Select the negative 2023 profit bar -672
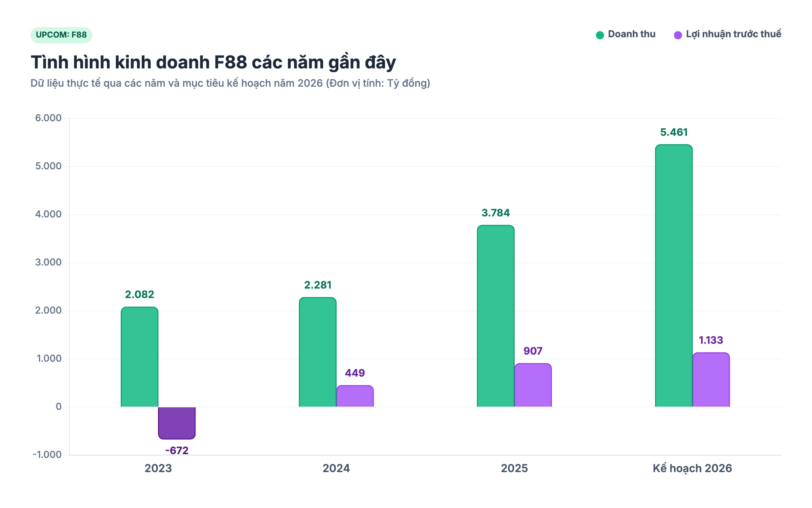The image size is (812, 508). (177, 423)
